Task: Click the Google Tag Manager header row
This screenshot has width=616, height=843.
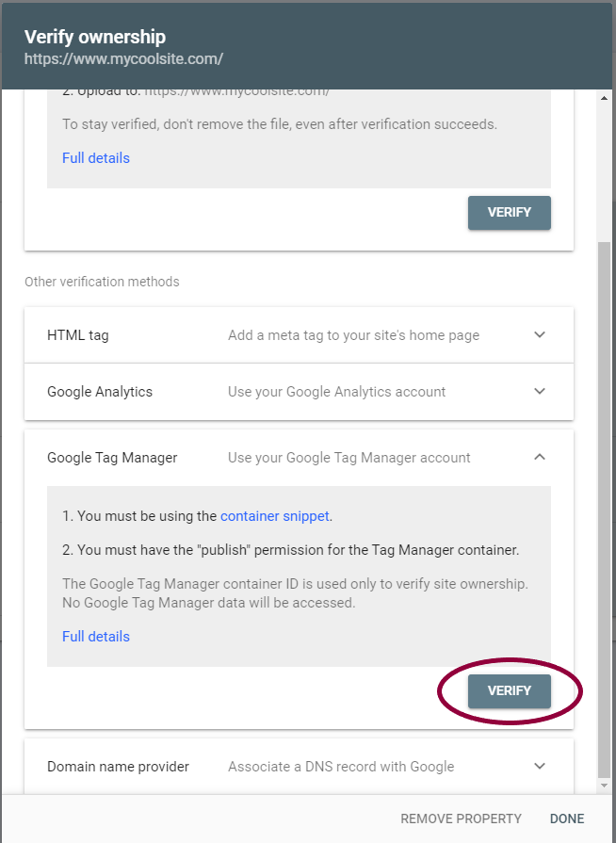Action: tap(299, 458)
